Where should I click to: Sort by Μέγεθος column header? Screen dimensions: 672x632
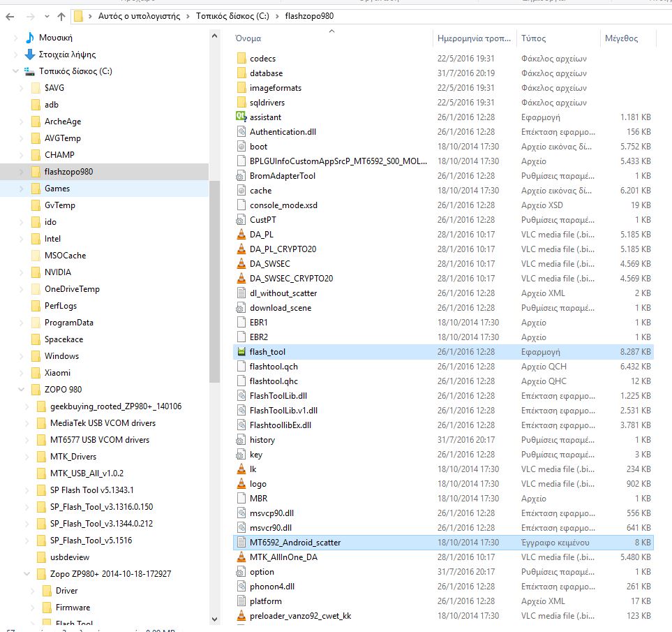coord(621,38)
